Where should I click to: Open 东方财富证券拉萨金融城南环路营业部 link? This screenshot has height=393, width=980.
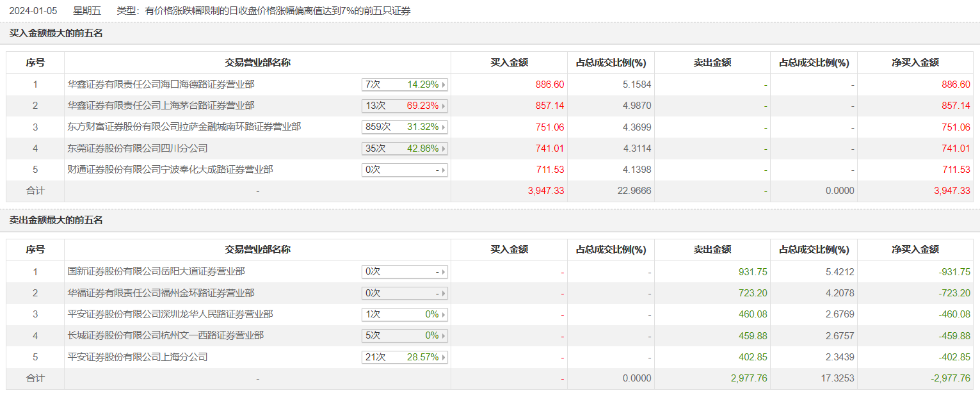[184, 127]
